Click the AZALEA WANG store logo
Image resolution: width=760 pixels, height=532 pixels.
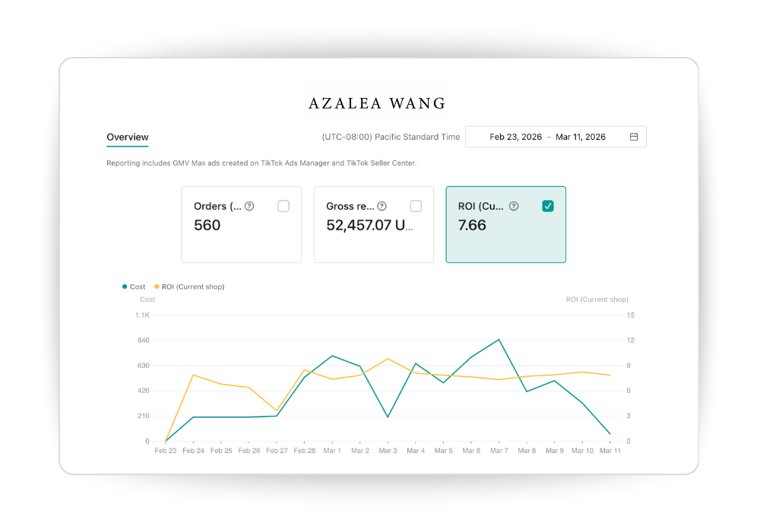pyautogui.click(x=377, y=103)
